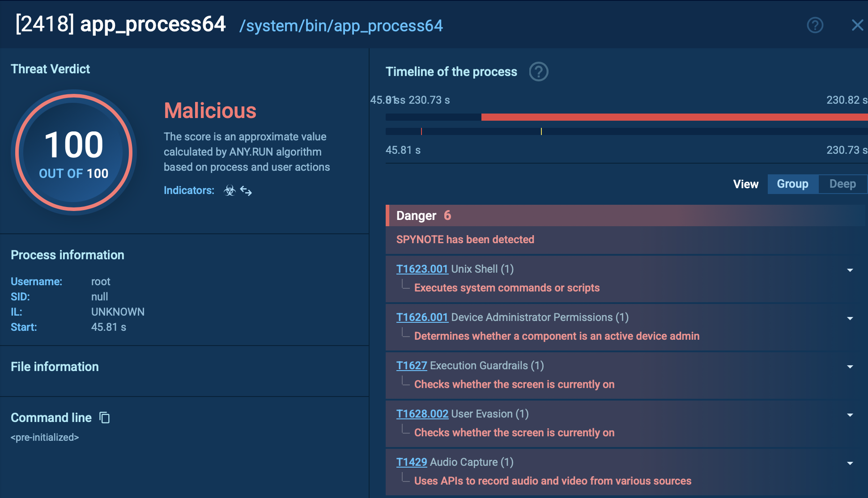The height and width of the screenshot is (498, 868).
Task: Open the T1623.001 technique link
Action: point(422,269)
